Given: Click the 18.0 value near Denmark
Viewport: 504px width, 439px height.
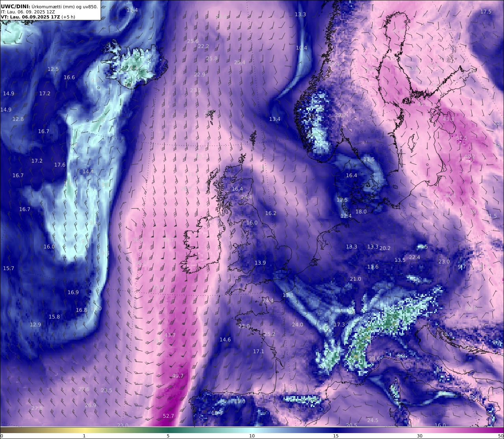Looking at the screenshot, I should (x=361, y=211).
